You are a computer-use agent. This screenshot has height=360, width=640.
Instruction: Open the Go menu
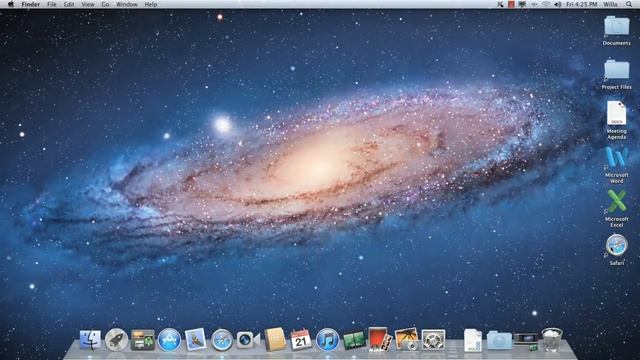coord(105,4)
